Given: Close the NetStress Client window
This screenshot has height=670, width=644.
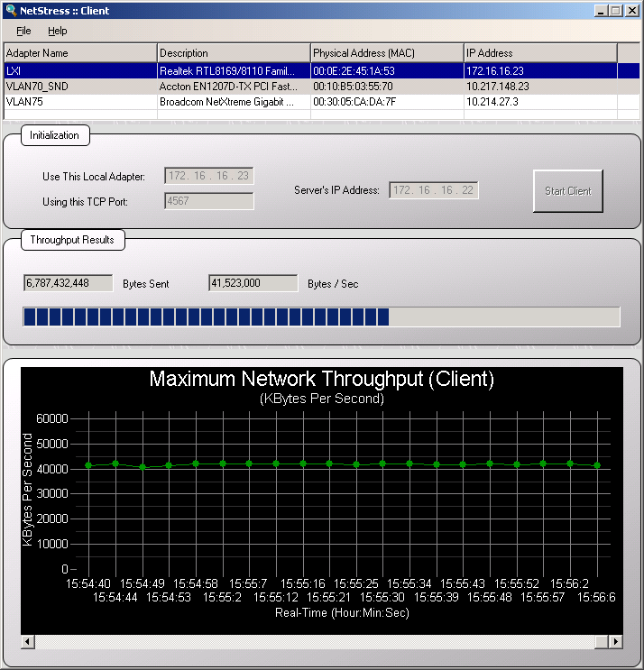Looking at the screenshot, I should [632, 11].
